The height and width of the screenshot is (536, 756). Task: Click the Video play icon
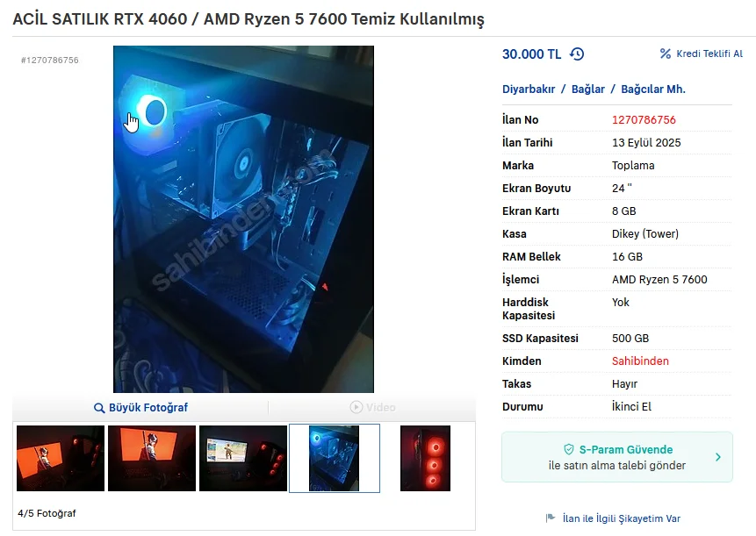click(x=356, y=407)
